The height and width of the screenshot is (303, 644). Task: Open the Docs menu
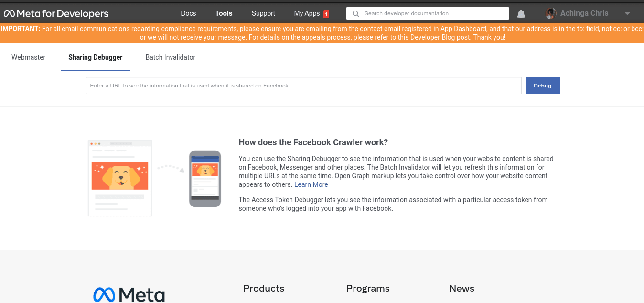point(188,13)
